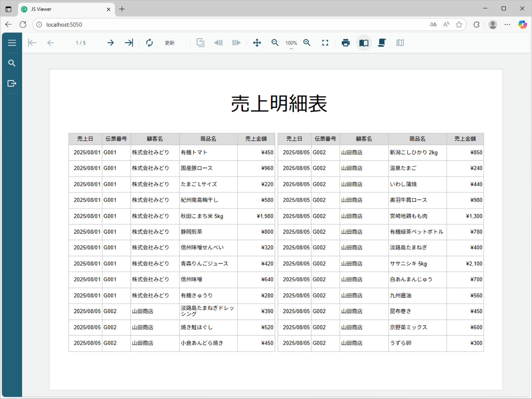Viewport: 532px width, 399px height.
Task: Zoom out the report view
Action: coord(275,43)
